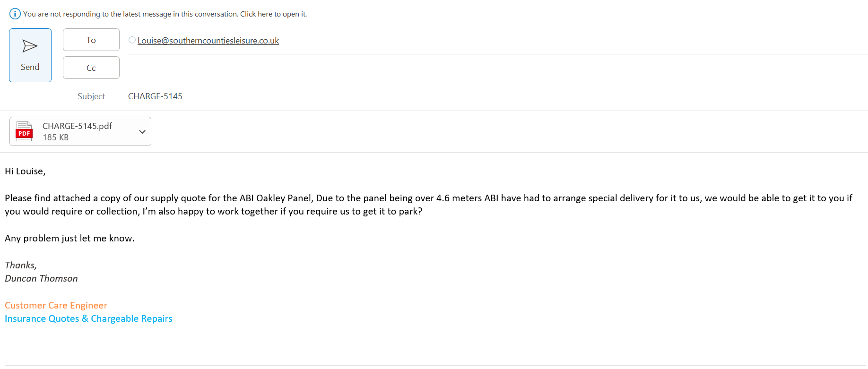Select Louise's email address in To field
This screenshot has height=369, width=868.
[x=208, y=41]
